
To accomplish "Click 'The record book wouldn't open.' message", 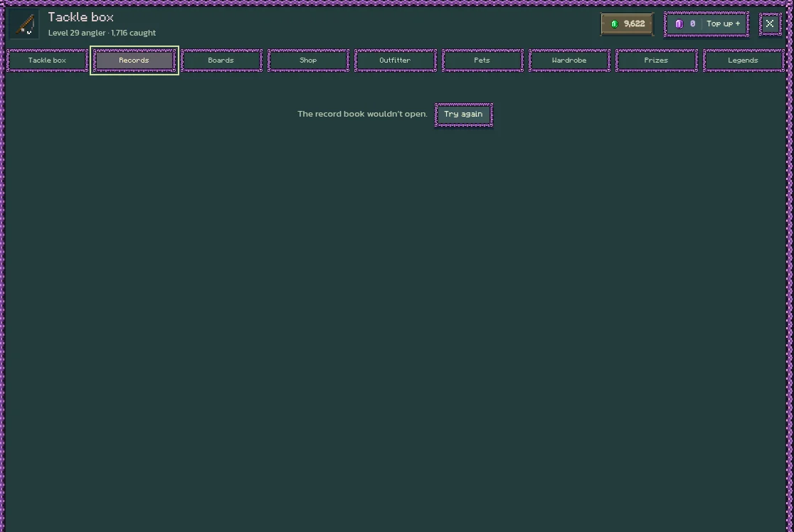I will click(362, 114).
